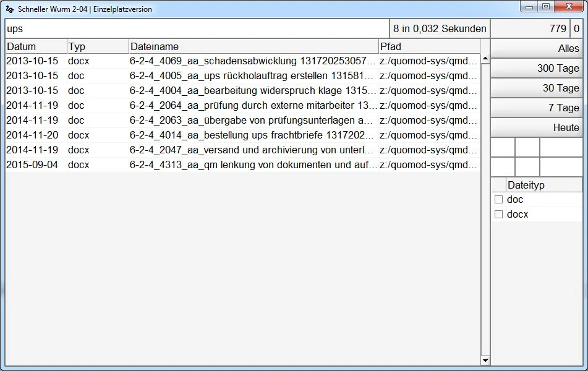Open the 'bestellung ups frachtbriefe' result
Screen dimensions: 588x371
click(x=252, y=135)
